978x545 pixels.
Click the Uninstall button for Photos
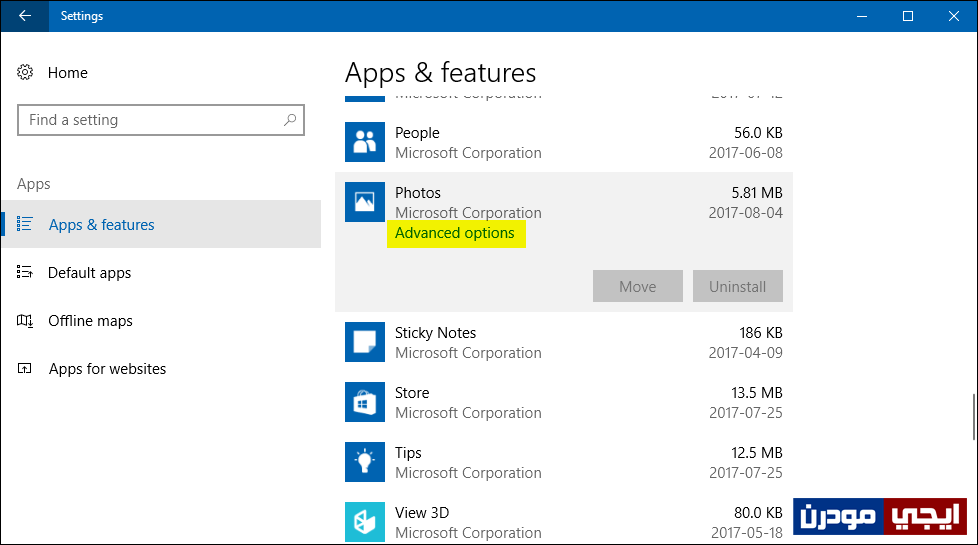pyautogui.click(x=737, y=286)
